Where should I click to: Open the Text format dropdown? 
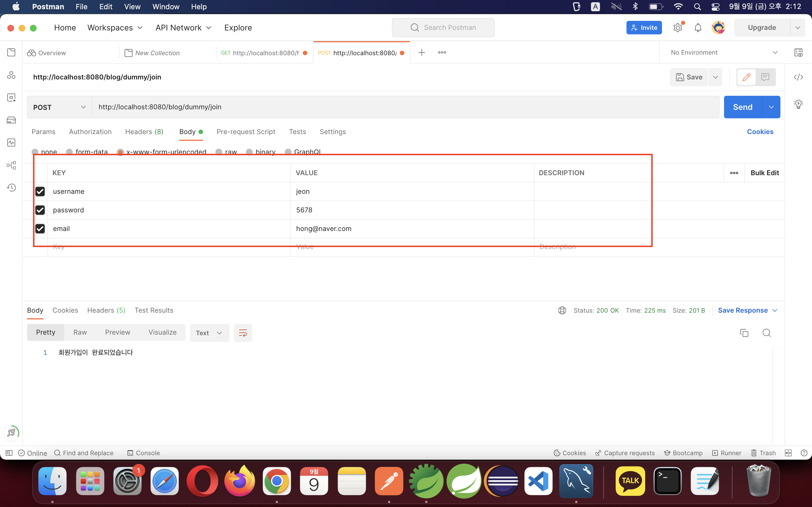tap(209, 333)
